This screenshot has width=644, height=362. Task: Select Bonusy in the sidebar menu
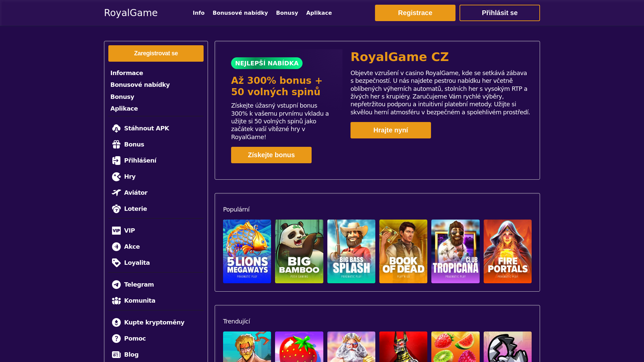tap(122, 97)
